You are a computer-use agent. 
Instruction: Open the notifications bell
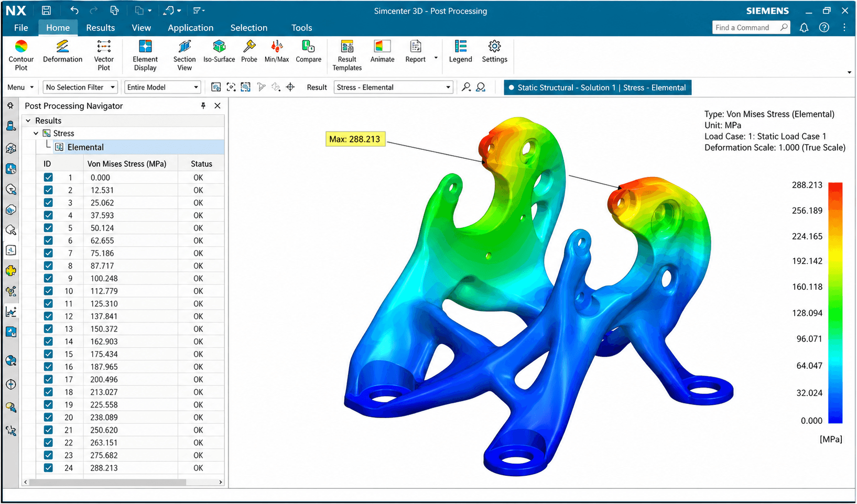pyautogui.click(x=804, y=28)
